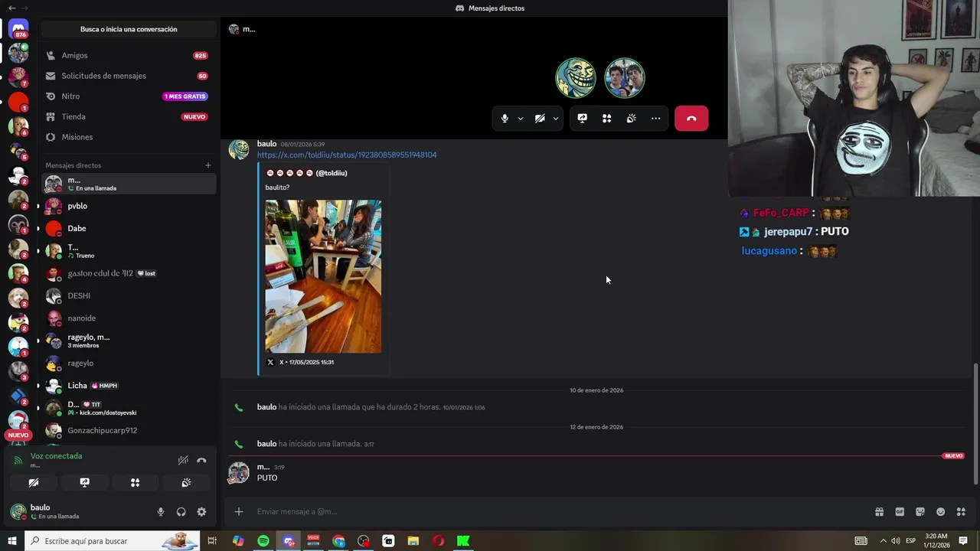Open user settings gear icon
The height and width of the screenshot is (551, 980).
coord(201,512)
